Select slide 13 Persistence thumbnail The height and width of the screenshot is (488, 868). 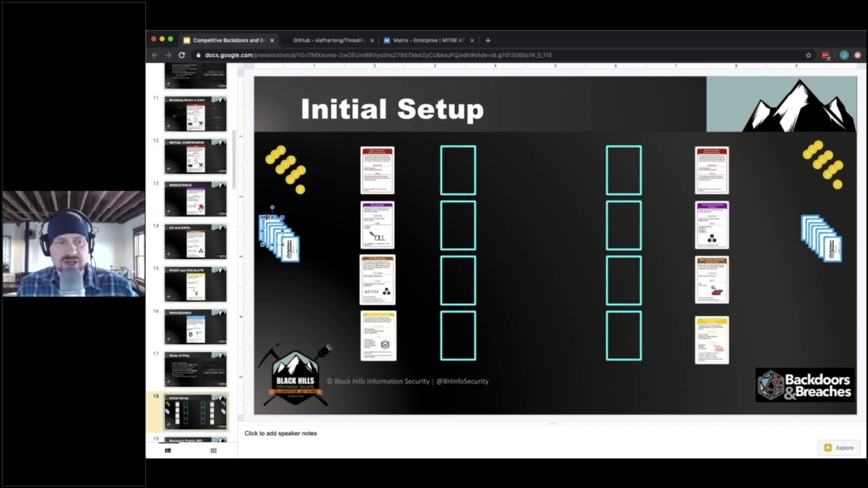(x=195, y=199)
